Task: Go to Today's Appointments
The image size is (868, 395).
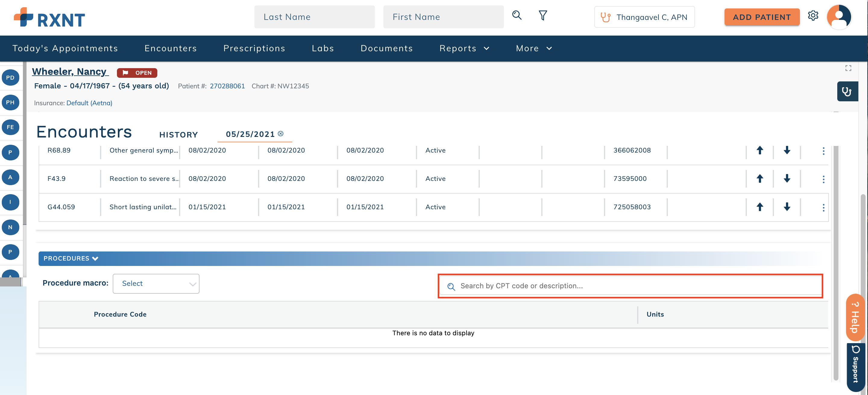Action: (x=65, y=49)
